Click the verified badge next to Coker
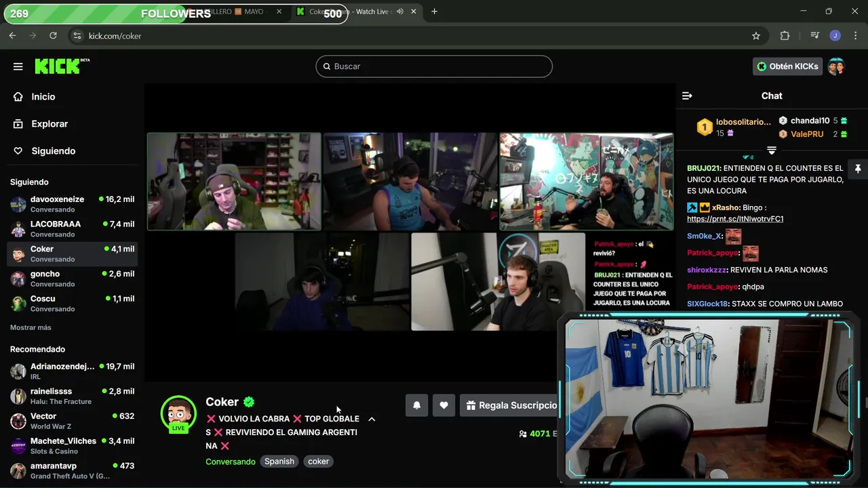 (249, 402)
